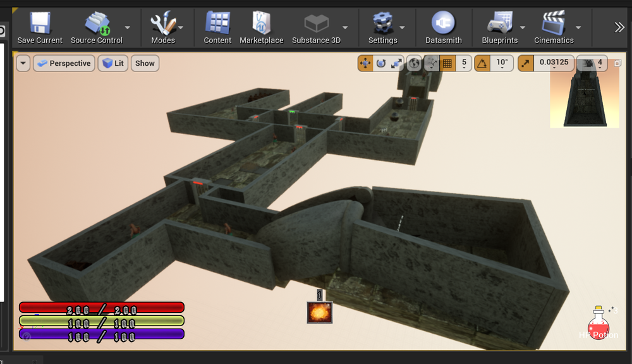Click the surface snapping icon

(x=432, y=63)
